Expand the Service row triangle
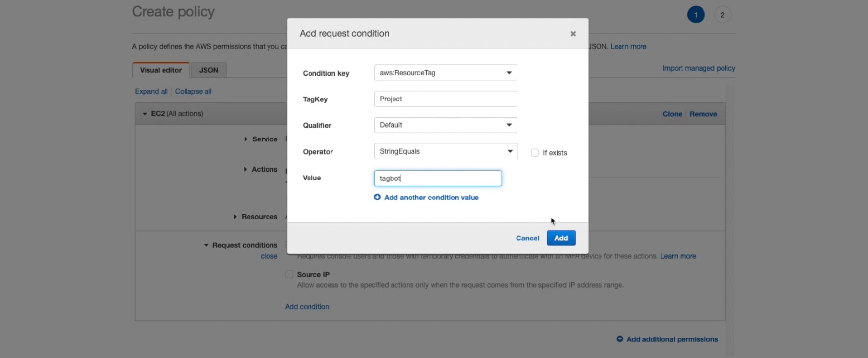 click(x=246, y=139)
